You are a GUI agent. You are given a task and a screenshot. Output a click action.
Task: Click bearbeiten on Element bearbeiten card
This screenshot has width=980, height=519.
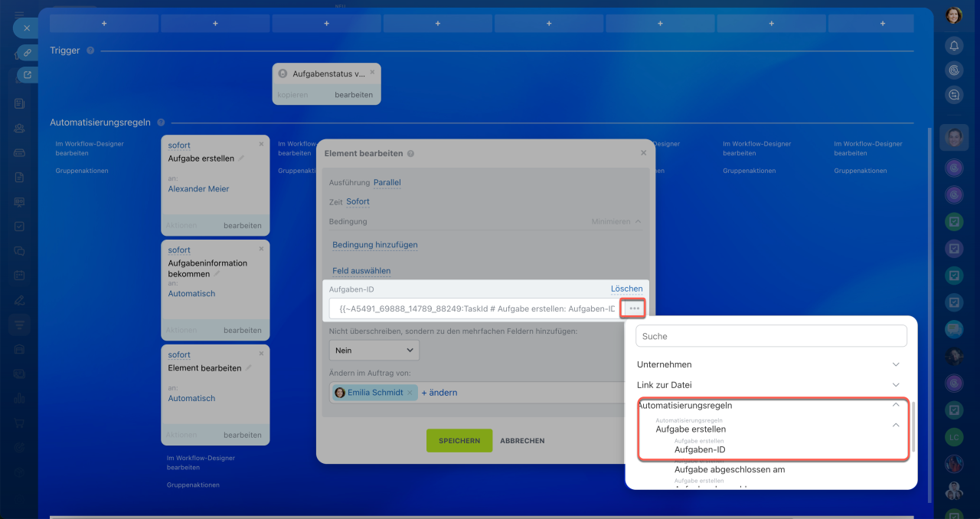[x=243, y=435]
